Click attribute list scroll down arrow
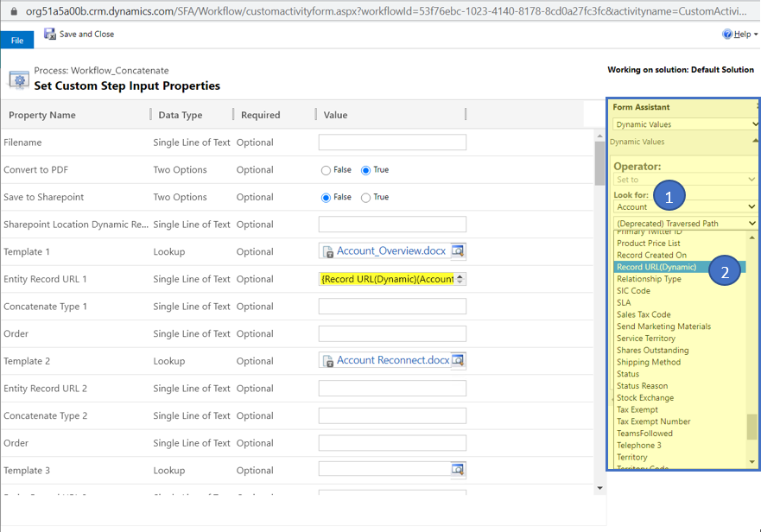 point(751,462)
